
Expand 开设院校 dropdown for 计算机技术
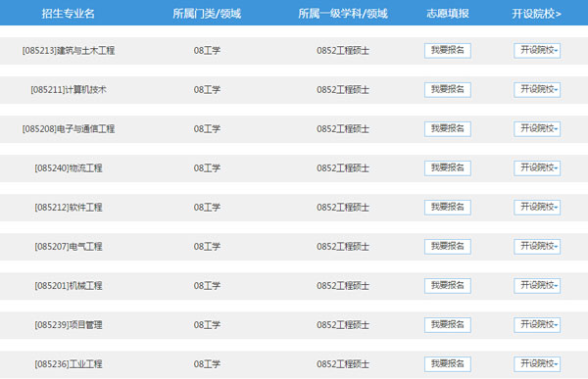click(x=537, y=90)
